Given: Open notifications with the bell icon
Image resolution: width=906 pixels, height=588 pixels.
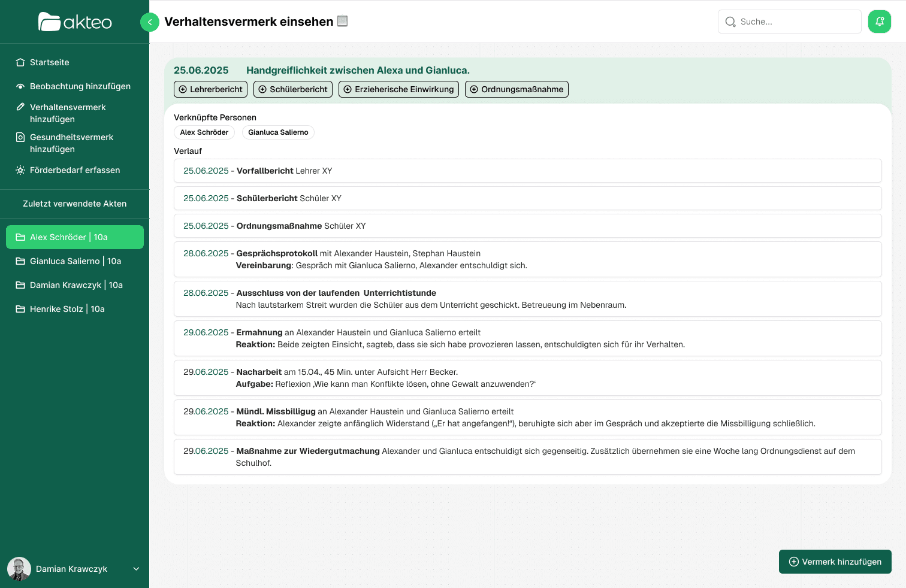Looking at the screenshot, I should (x=880, y=22).
